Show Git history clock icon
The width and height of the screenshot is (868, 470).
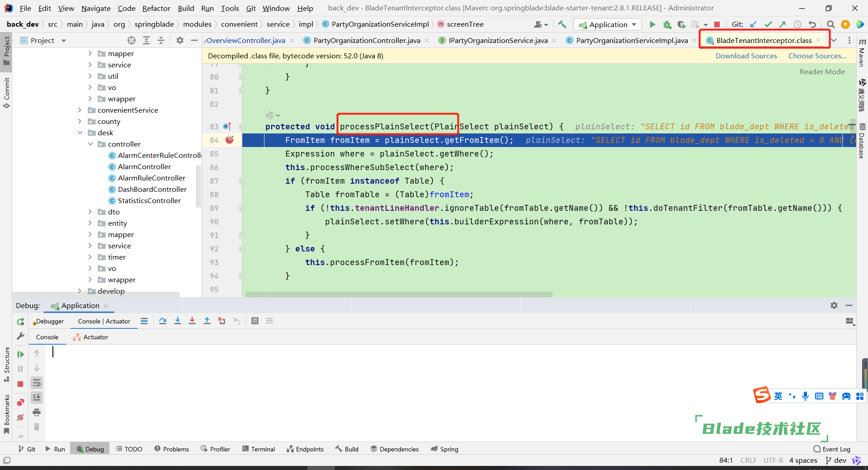point(797,24)
